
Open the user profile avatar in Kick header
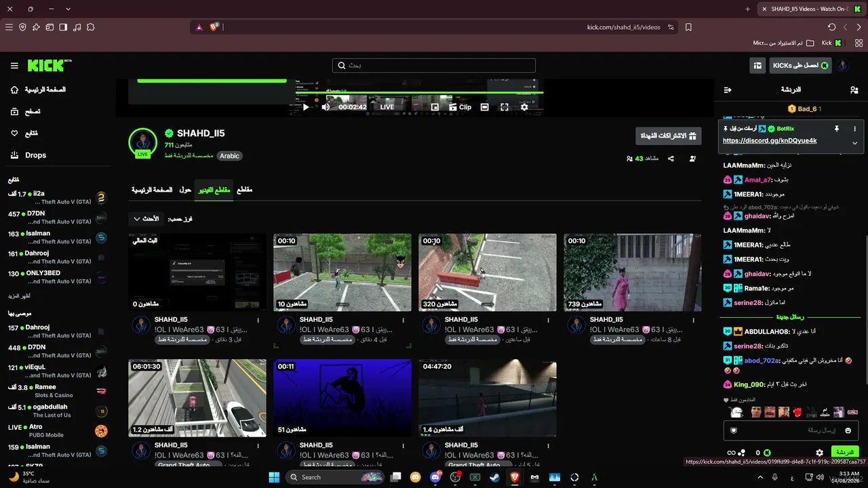[843, 66]
